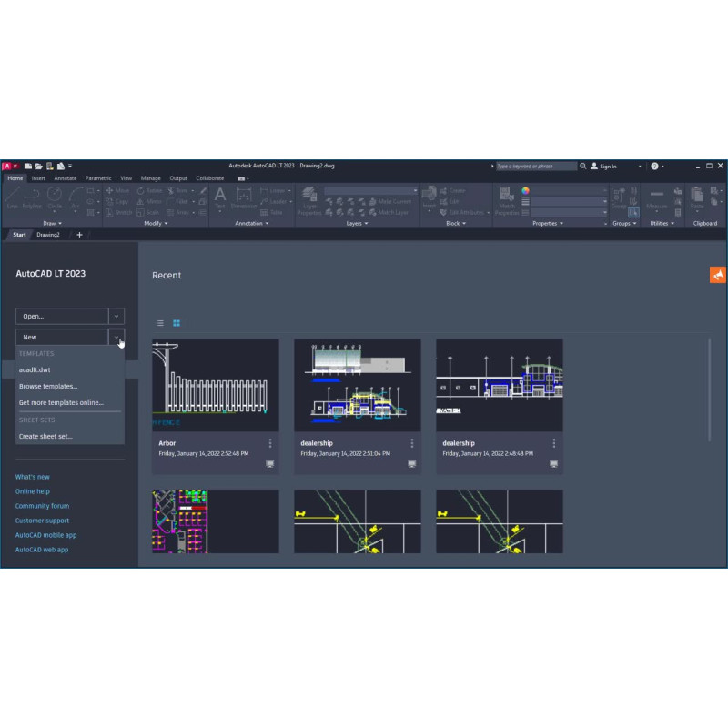Switch to the Drawing2 tab

[48, 234]
